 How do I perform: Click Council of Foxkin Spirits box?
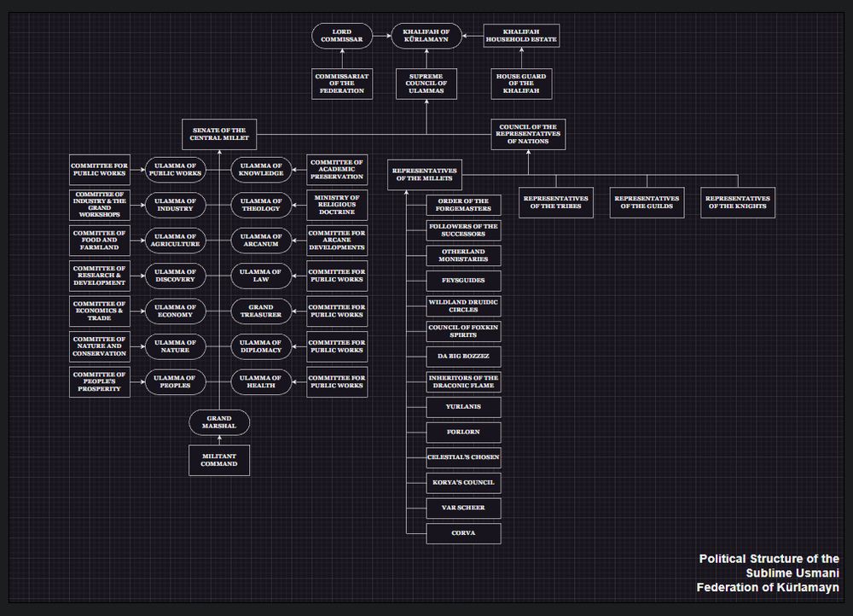[x=463, y=331]
